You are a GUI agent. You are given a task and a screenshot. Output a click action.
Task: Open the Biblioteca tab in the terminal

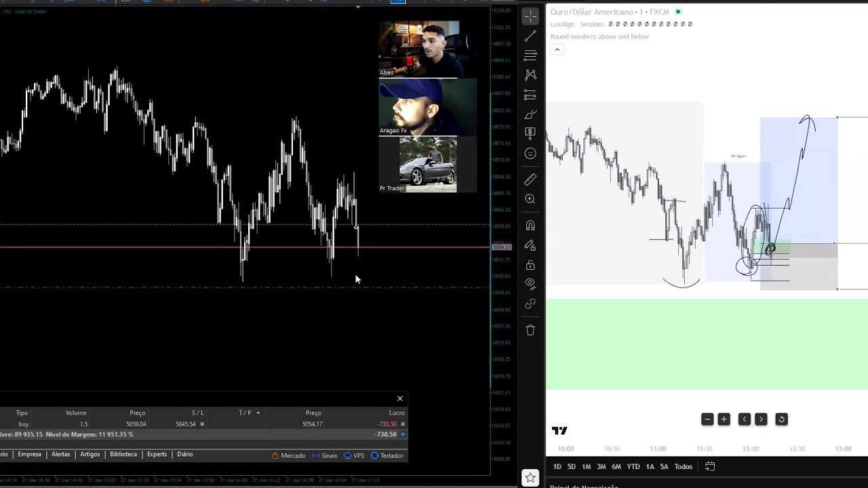point(123,454)
